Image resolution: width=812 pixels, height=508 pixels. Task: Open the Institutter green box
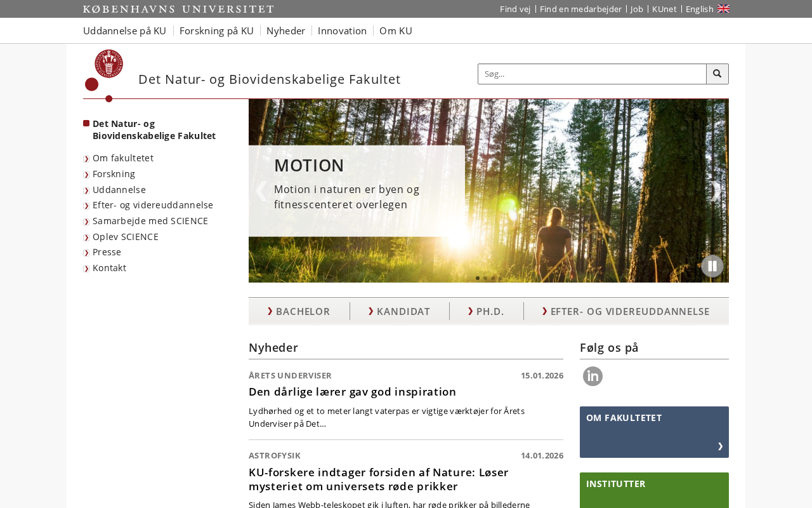[654, 490]
